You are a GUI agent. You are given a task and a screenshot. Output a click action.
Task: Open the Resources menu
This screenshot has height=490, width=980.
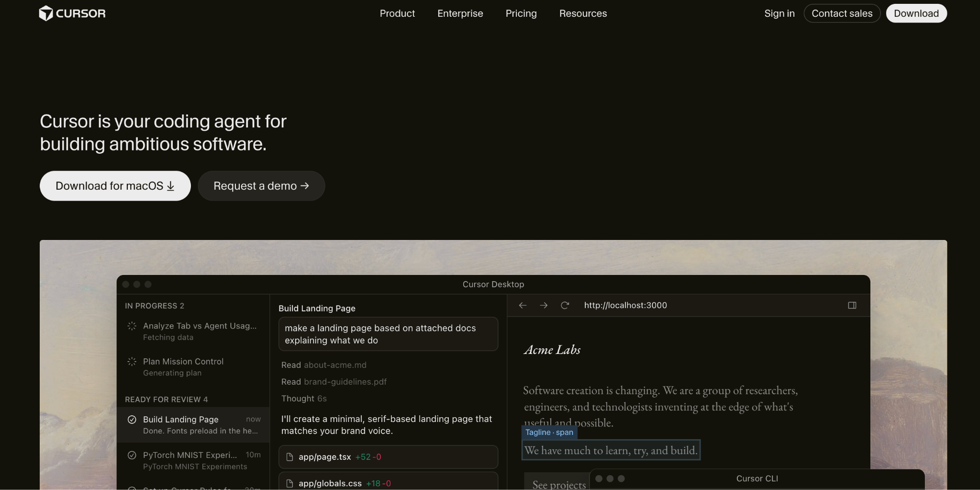(583, 13)
